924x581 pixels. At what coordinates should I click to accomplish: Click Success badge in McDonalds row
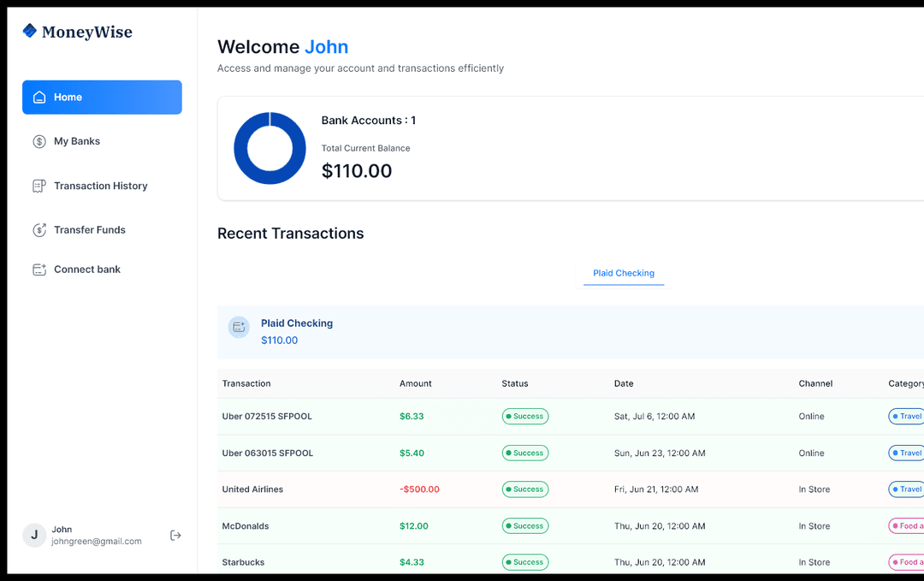pyautogui.click(x=525, y=525)
